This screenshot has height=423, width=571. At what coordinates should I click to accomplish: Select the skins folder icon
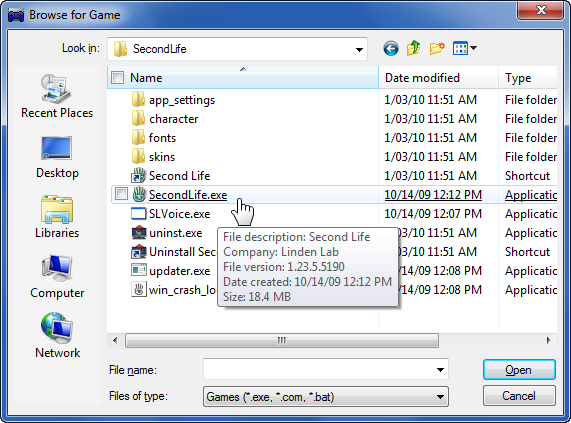tap(138, 157)
